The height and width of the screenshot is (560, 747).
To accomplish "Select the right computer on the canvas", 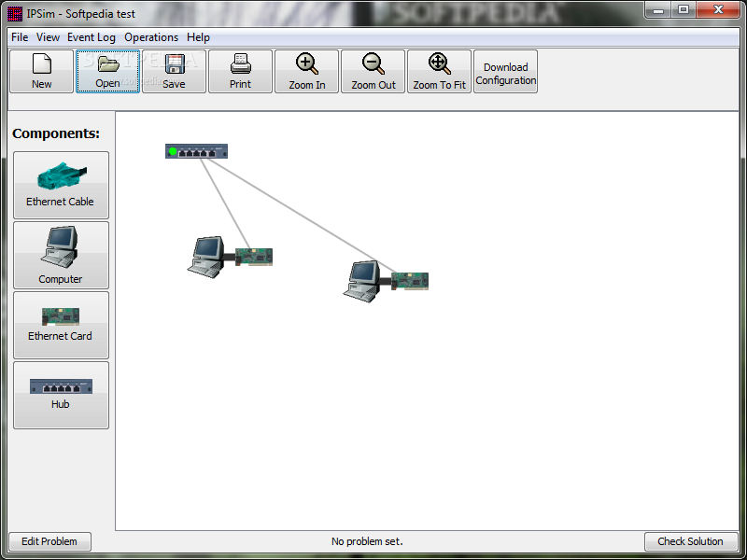I will (362, 282).
